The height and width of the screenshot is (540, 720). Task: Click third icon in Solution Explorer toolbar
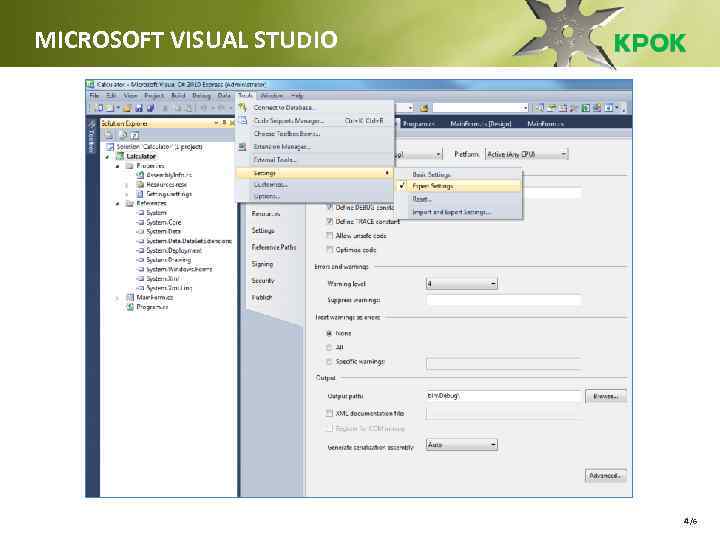click(x=135, y=135)
